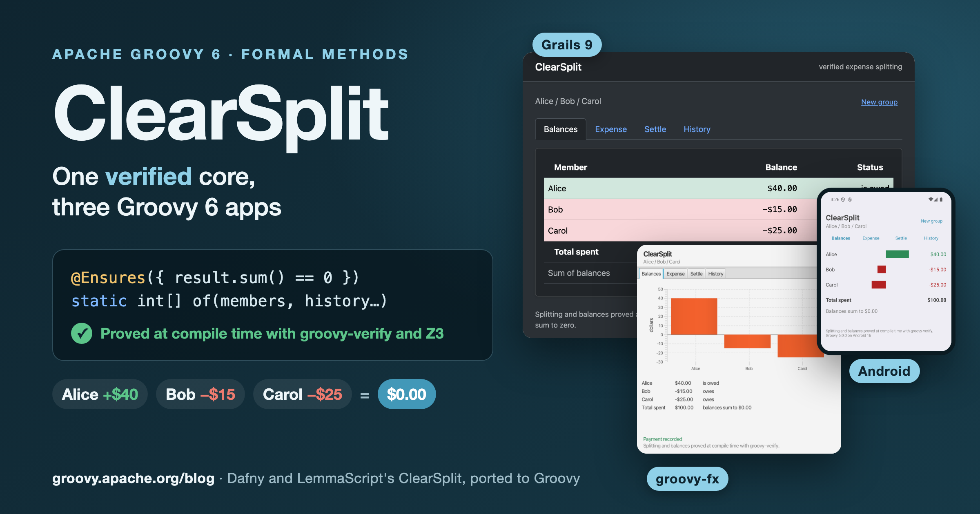Tap the History tab in the Android app
Screen dimensions: 980x514
coord(931,238)
